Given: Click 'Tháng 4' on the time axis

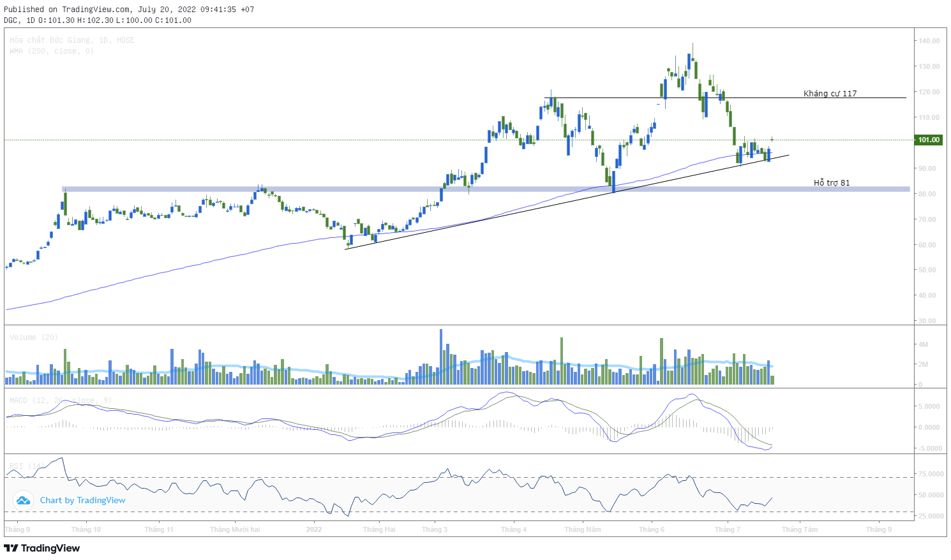Looking at the screenshot, I should [514, 529].
